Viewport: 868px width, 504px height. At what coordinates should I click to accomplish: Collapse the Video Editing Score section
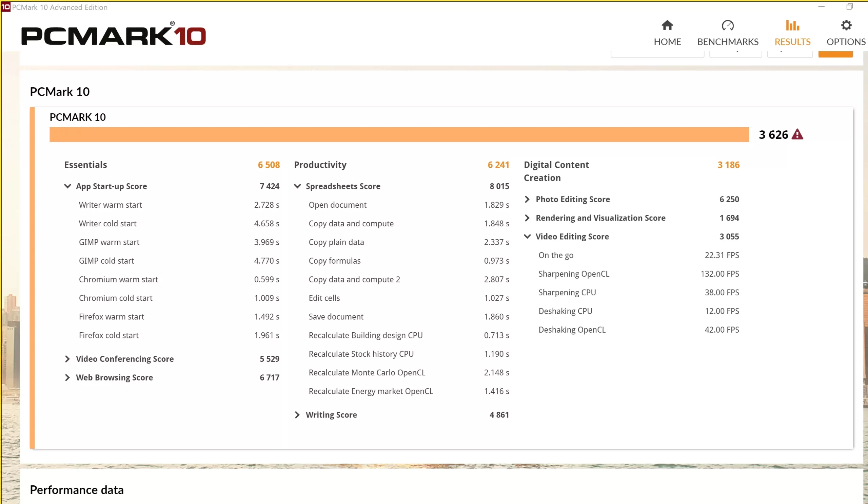click(527, 237)
